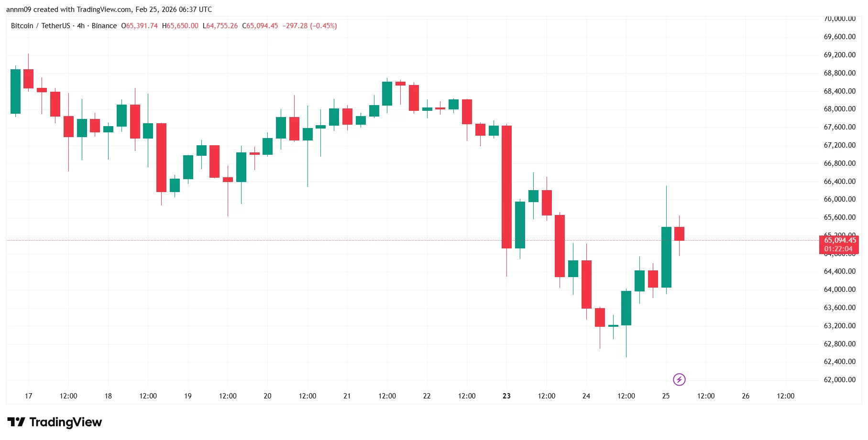Click the bold 23 date label
This screenshot has height=440, width=868.
pos(506,396)
